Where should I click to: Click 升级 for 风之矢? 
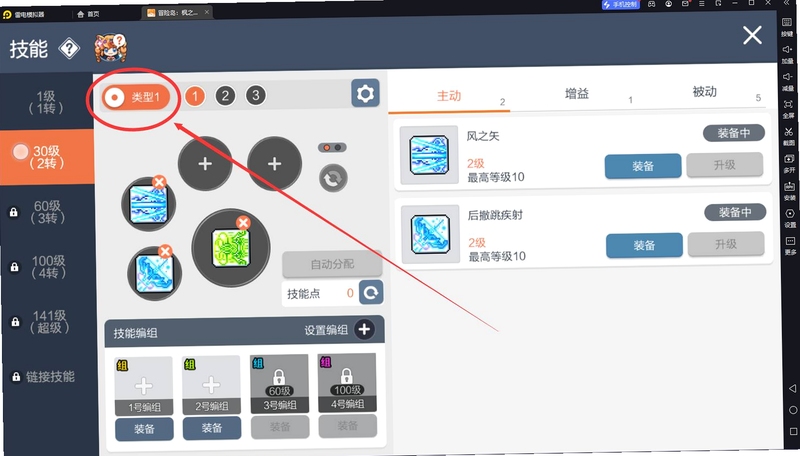click(724, 165)
